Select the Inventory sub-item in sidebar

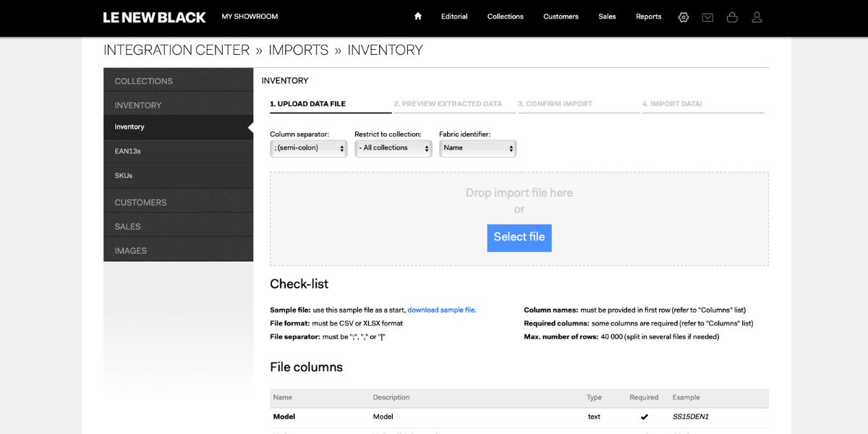178,127
